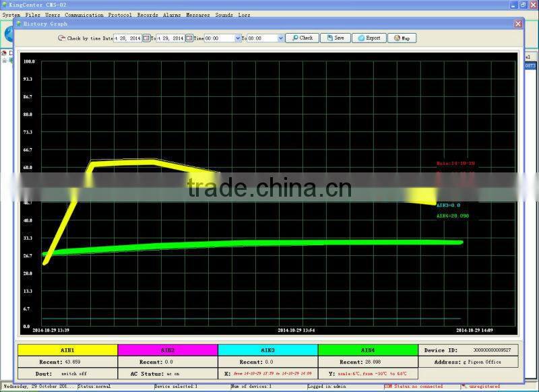Select the Check by time option

62,38
